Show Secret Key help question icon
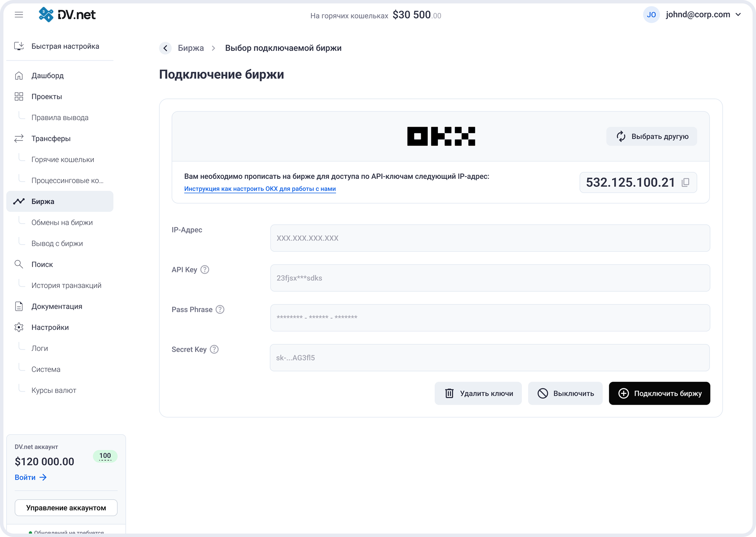The image size is (756, 537). tap(214, 349)
